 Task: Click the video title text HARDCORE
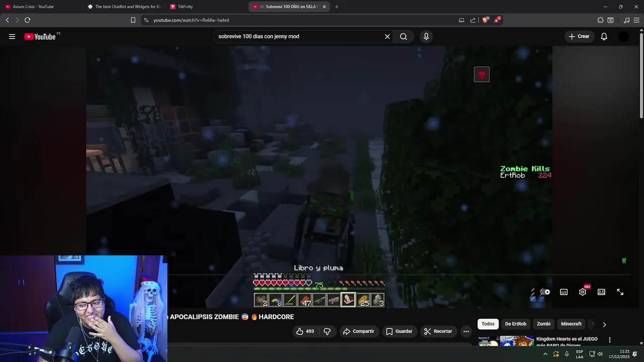click(x=276, y=317)
